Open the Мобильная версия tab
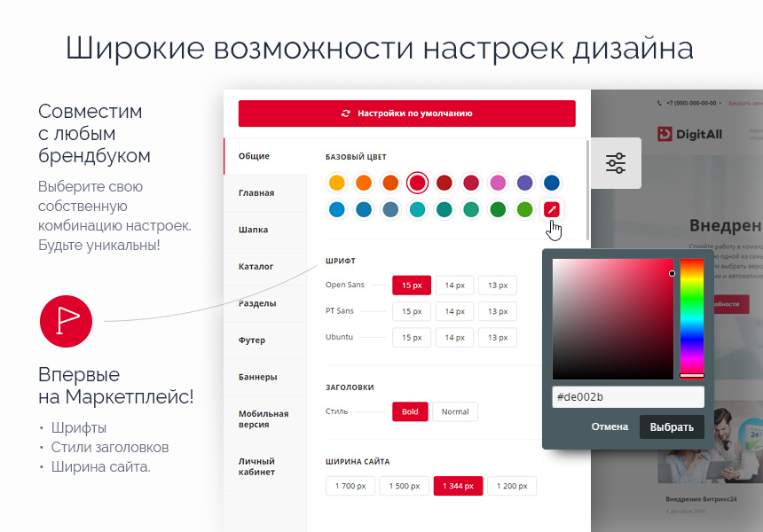 [264, 419]
